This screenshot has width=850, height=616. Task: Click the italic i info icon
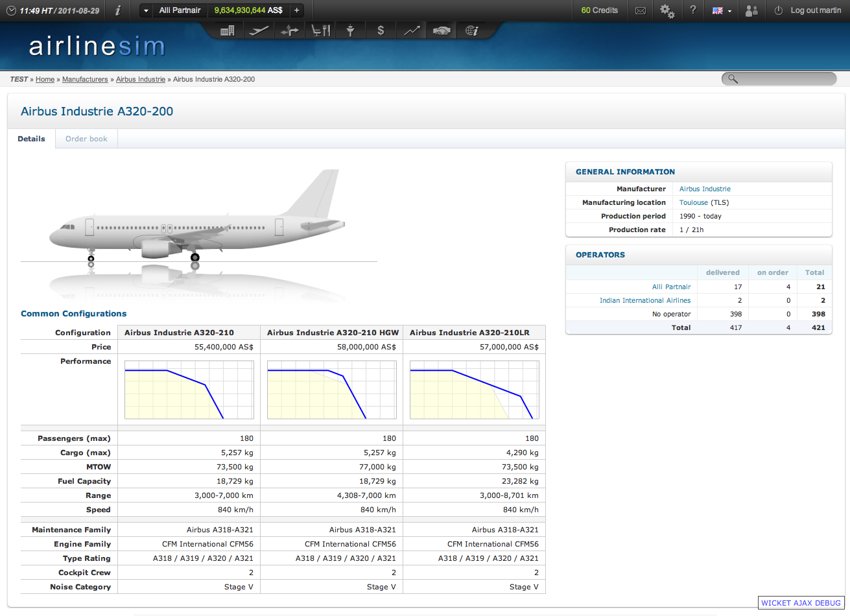coord(117,10)
